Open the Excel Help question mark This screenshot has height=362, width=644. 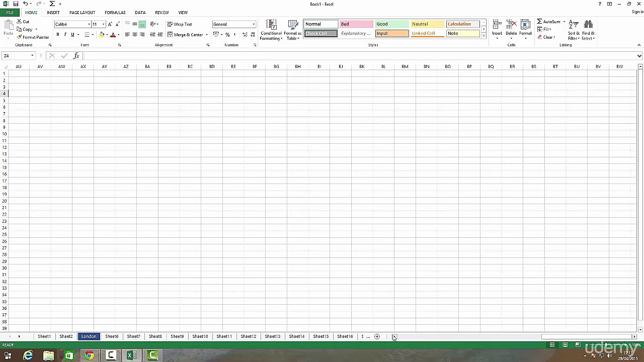coord(600,4)
